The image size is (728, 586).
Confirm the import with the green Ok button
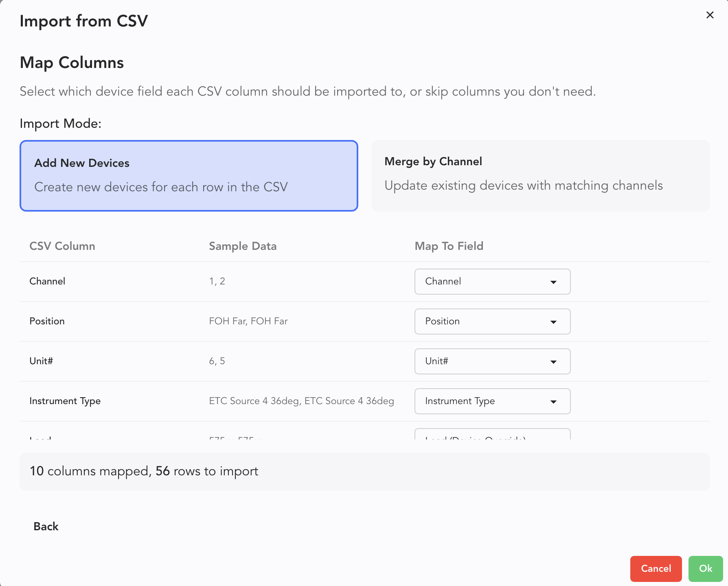[x=705, y=569]
